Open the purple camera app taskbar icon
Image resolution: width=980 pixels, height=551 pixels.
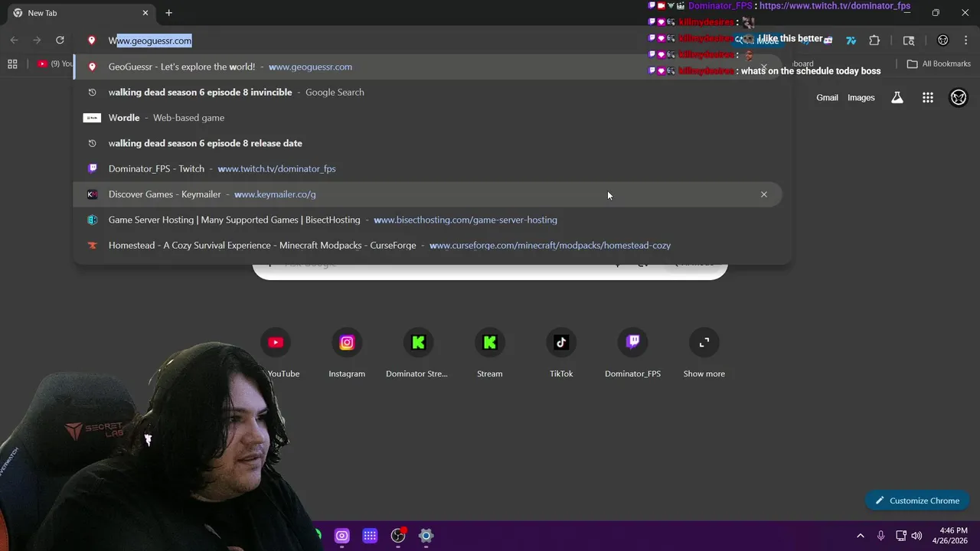[x=342, y=536]
